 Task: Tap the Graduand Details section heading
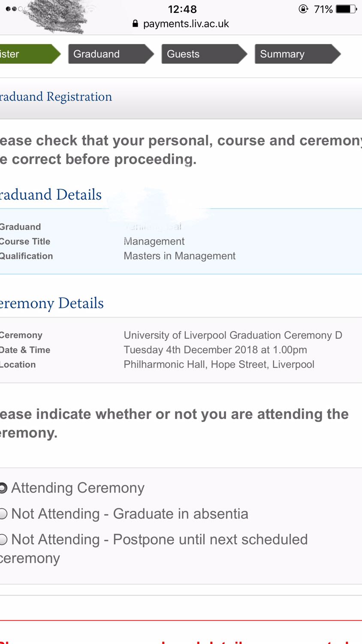pyautogui.click(x=51, y=194)
